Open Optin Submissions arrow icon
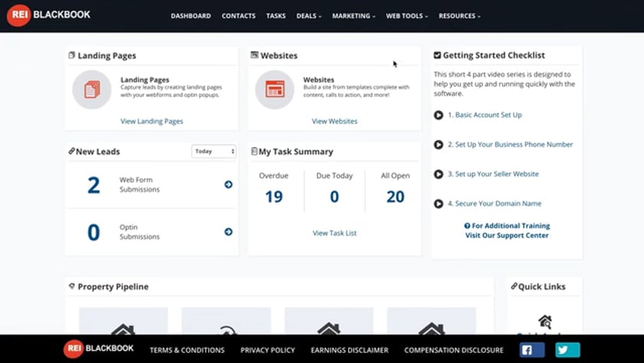This screenshot has height=363, width=644. click(228, 232)
